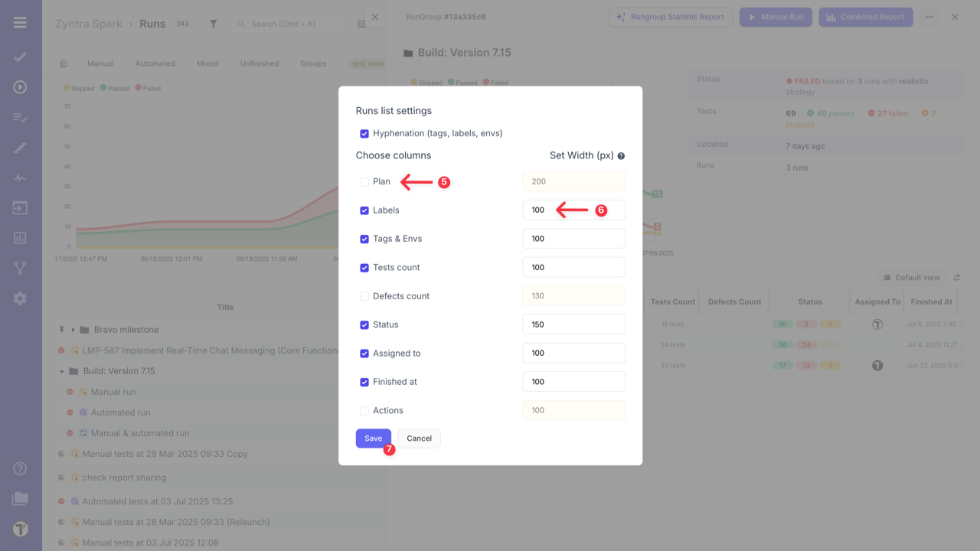This screenshot has width=980, height=551.
Task: Save the runs list settings
Action: click(373, 438)
